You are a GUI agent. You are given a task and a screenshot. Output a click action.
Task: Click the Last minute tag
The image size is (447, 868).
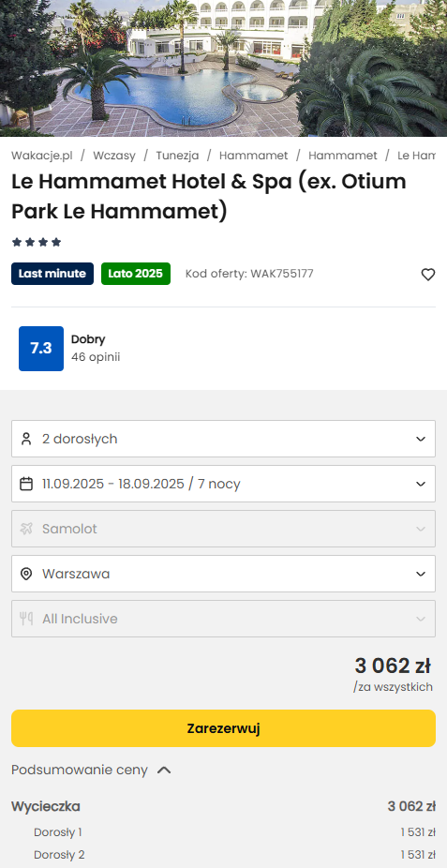tap(52, 274)
